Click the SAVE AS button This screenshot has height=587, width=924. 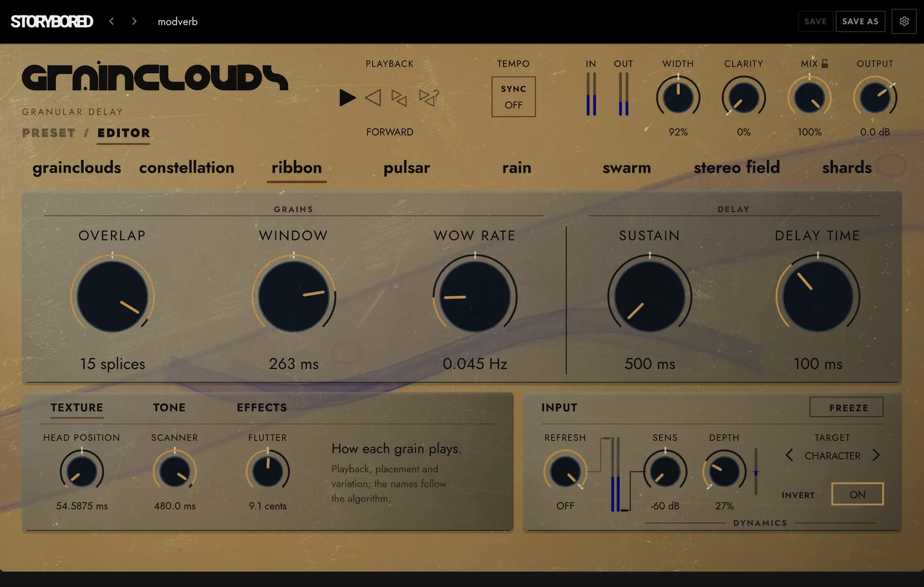point(860,21)
